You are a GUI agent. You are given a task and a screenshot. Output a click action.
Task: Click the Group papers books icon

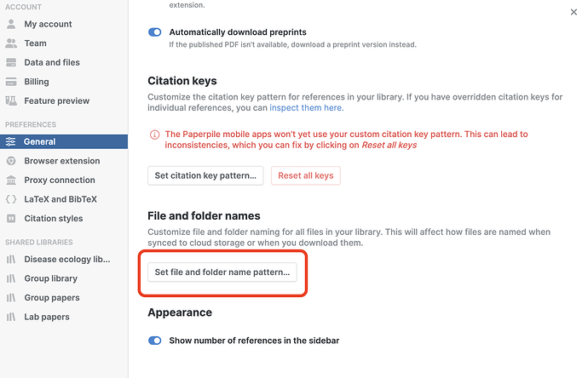coord(11,298)
